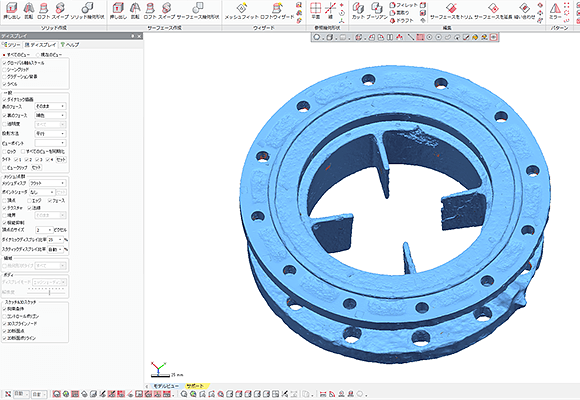Image resolution: width=580 pixels, height=400 pixels.
Task: Apply Chamfer (面取り) tool
Action: 399,13
